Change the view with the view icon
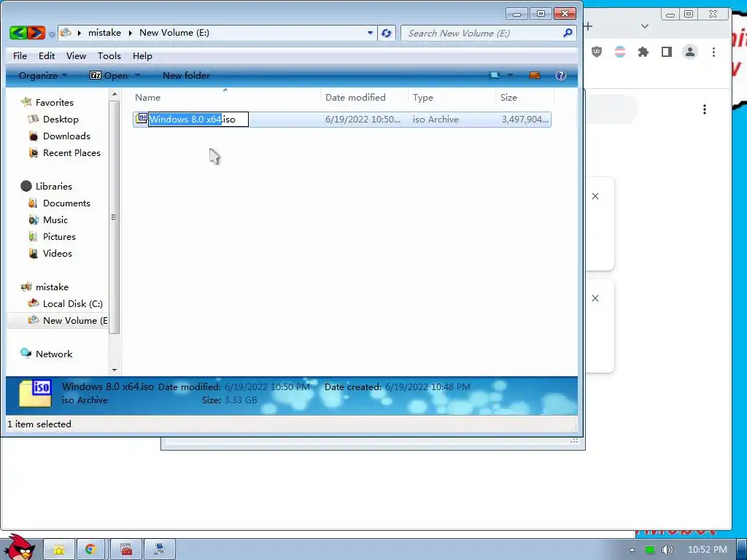 pos(495,75)
